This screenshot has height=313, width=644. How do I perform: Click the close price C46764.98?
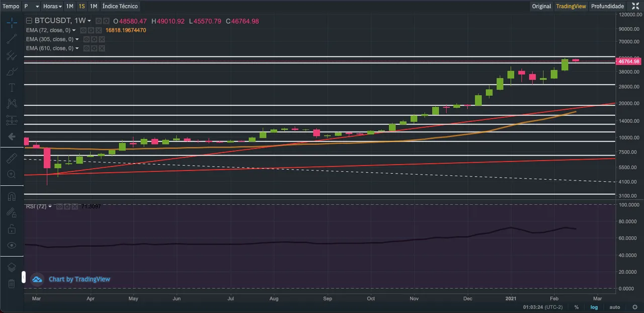click(243, 21)
